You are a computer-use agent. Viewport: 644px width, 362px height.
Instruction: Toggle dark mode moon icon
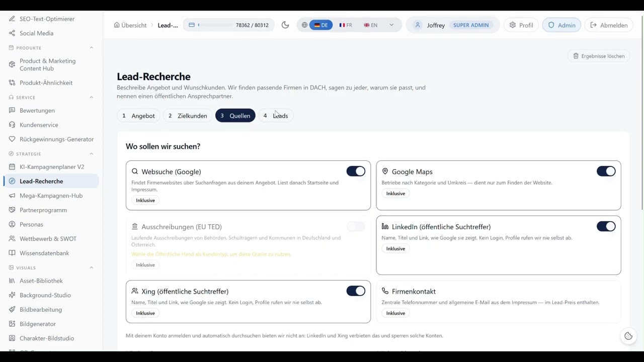[285, 25]
